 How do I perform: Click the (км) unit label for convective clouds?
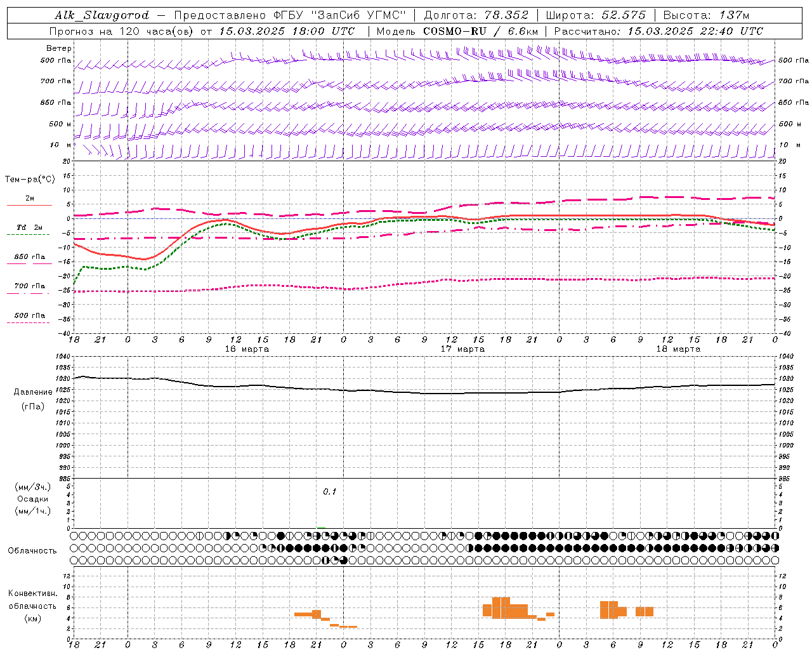pos(33,618)
